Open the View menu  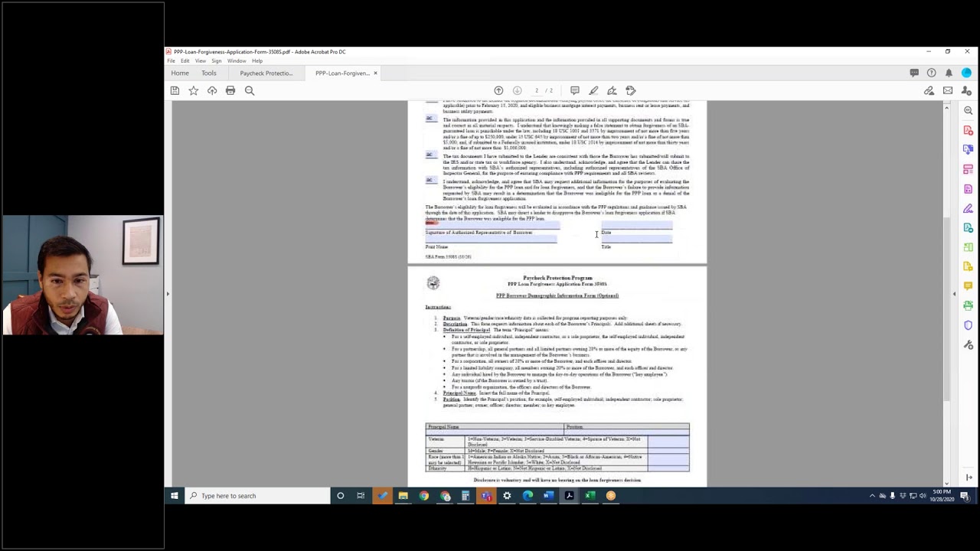[200, 61]
